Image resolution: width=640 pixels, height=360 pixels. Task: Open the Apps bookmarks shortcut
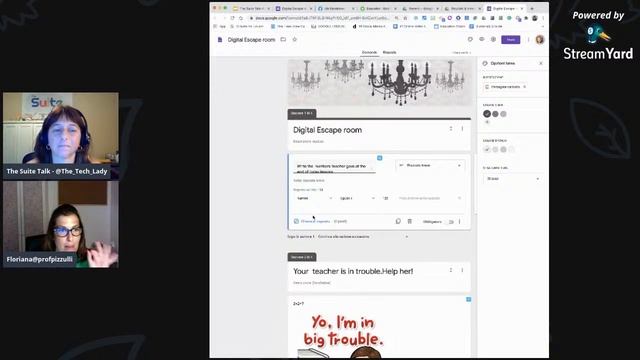[x=220, y=26]
